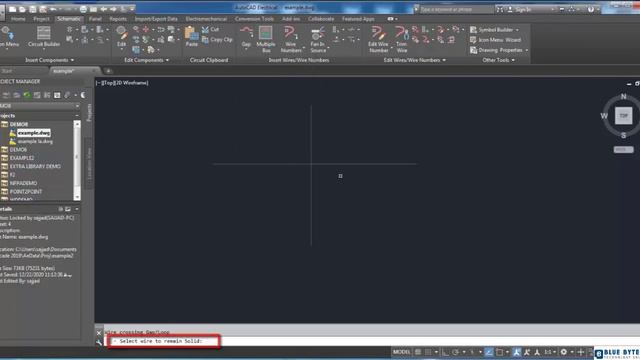This screenshot has width=640, height=360.
Task: Open the Symbol Builder dropdown arrow
Action: click(518, 30)
